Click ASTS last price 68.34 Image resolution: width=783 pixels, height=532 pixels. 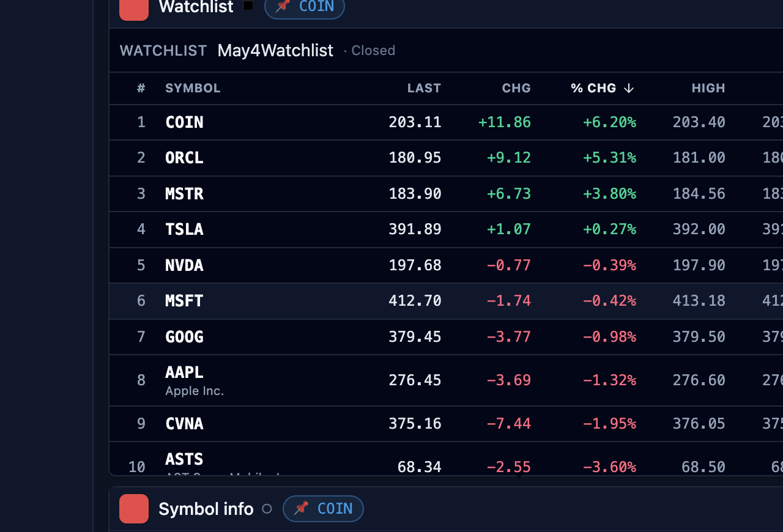pyautogui.click(x=419, y=467)
